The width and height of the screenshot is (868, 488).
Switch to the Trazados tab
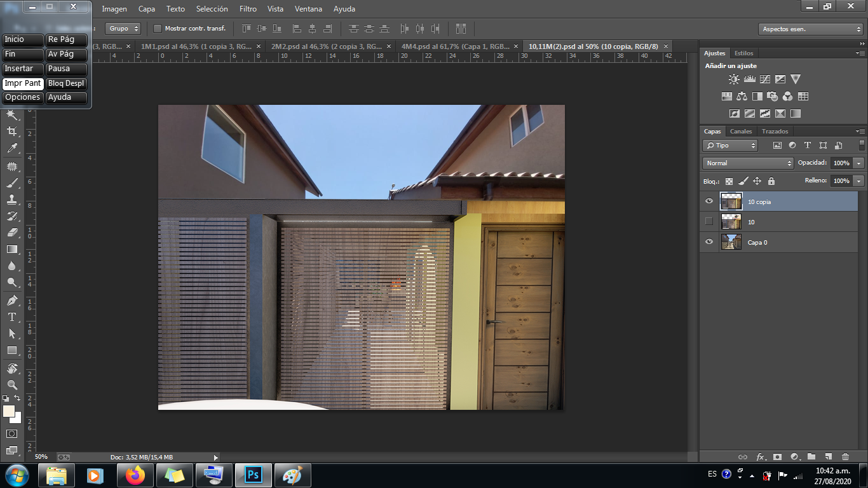(x=775, y=132)
